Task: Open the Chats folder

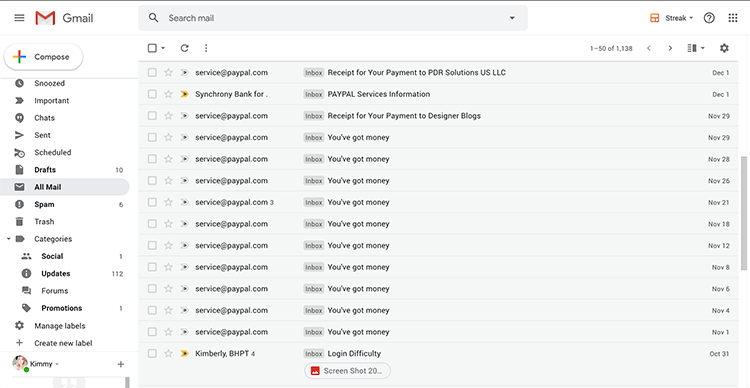Action: [44, 118]
